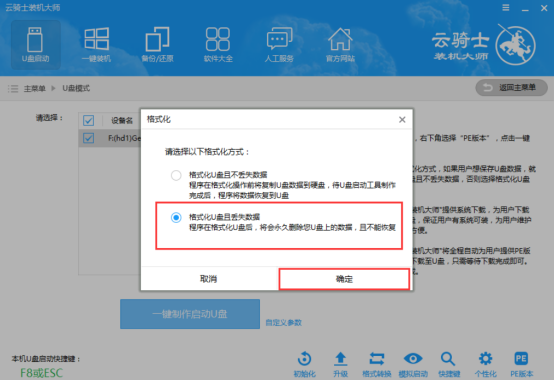Click the 初始化 icon in the bottom bar
The width and height of the screenshot is (554, 381).
305,364
